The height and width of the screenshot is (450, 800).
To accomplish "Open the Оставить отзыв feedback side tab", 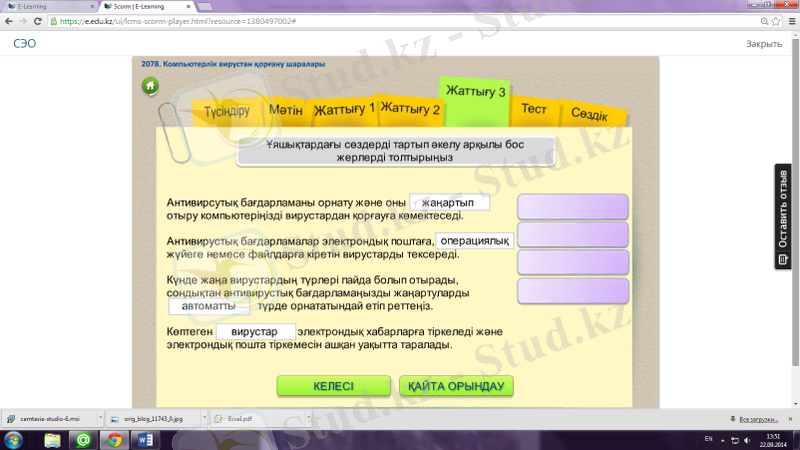I will pos(783,216).
